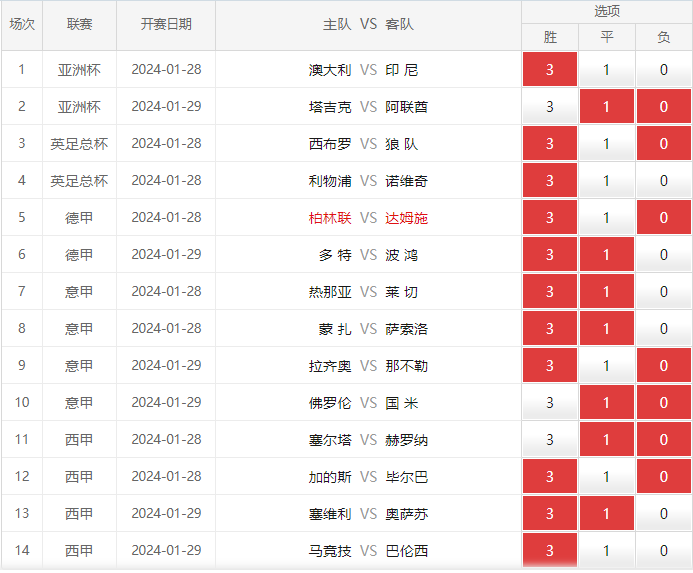This screenshot has height=573, width=693.
Task: Select draw option 1 for 马竞技 VS 巴伦西
Action: tap(606, 550)
